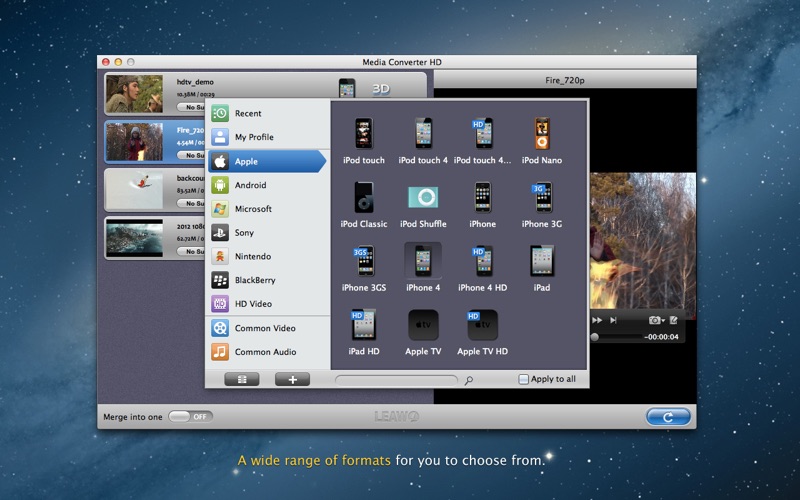800x500 pixels.
Task: Select the iPhone 3G profile
Action: [x=542, y=204]
